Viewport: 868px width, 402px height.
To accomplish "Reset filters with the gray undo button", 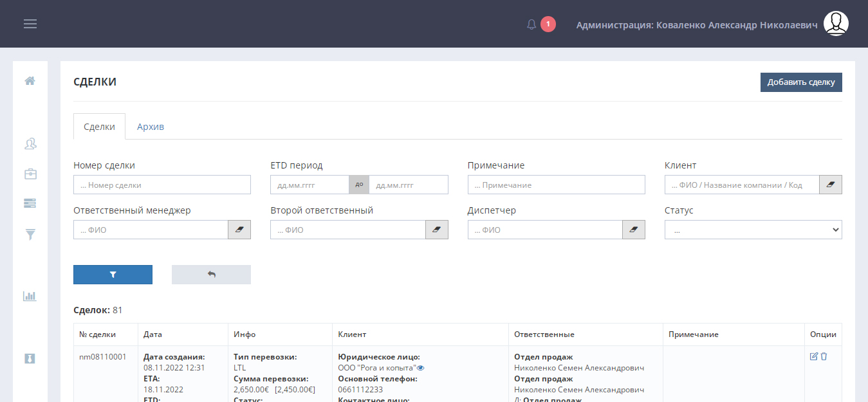I will (x=211, y=275).
